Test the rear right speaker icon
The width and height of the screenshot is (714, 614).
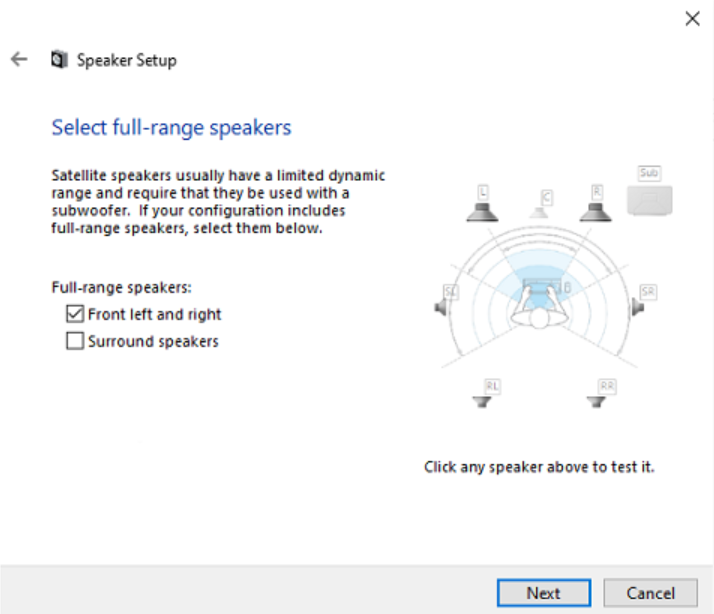(596, 402)
